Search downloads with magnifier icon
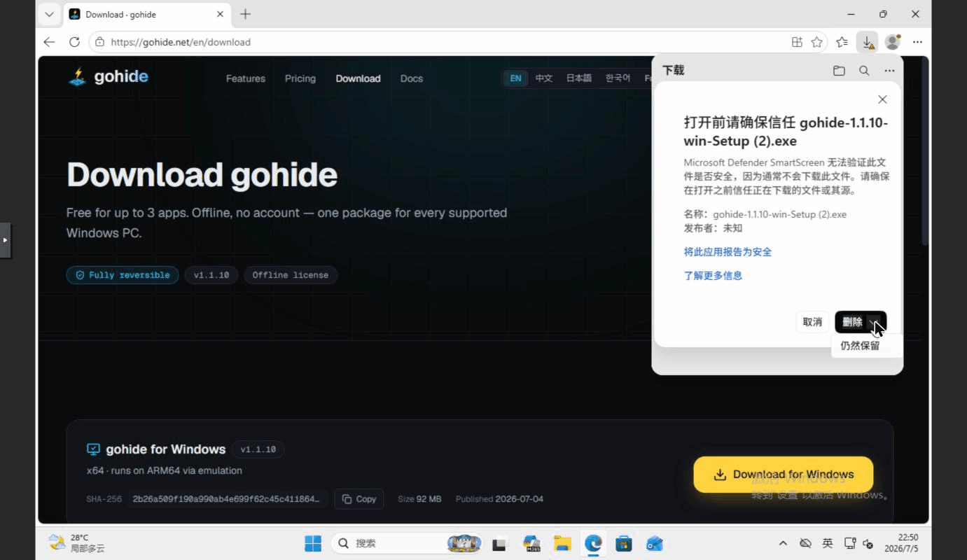The width and height of the screenshot is (967, 560). [864, 71]
